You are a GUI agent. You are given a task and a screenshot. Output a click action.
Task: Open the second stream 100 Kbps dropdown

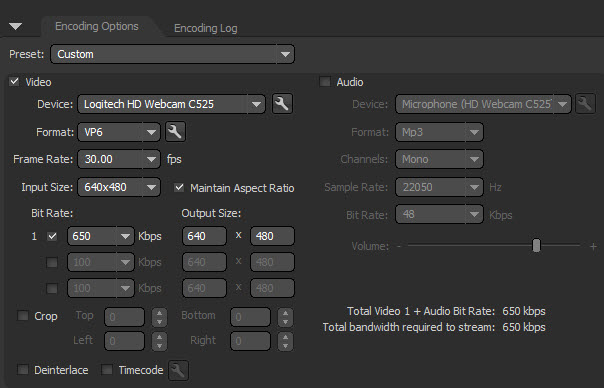pyautogui.click(x=101, y=262)
